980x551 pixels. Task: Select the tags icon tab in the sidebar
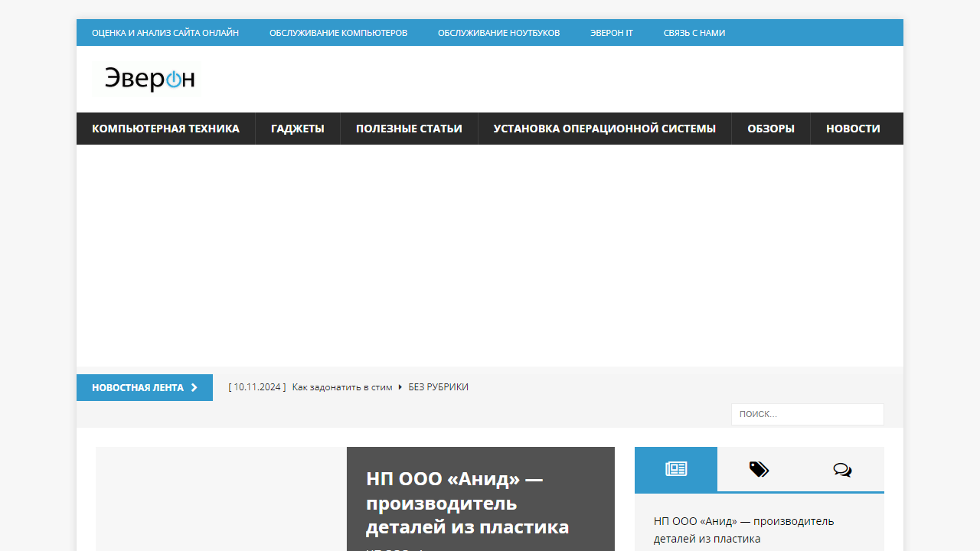759,469
